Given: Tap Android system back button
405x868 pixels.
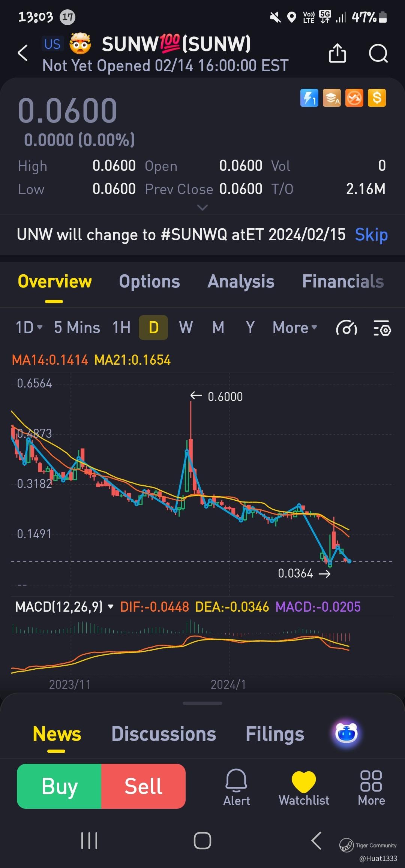Looking at the screenshot, I should point(316,841).
